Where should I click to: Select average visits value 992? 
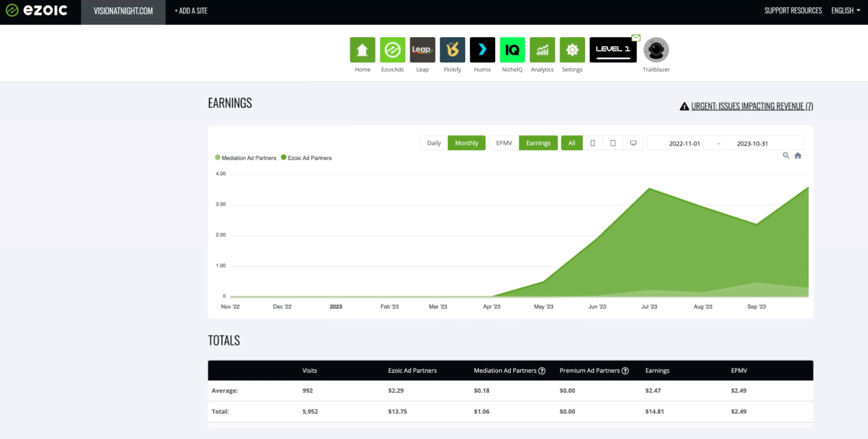[x=308, y=391]
